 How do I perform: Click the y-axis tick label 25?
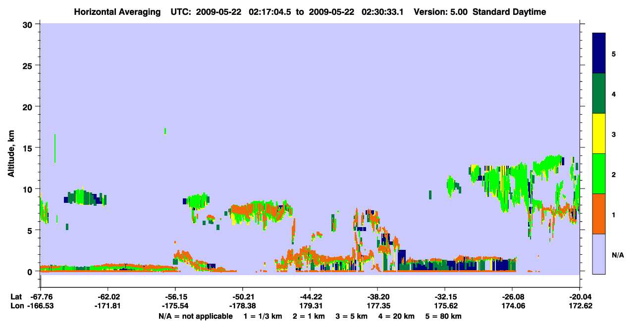point(29,65)
